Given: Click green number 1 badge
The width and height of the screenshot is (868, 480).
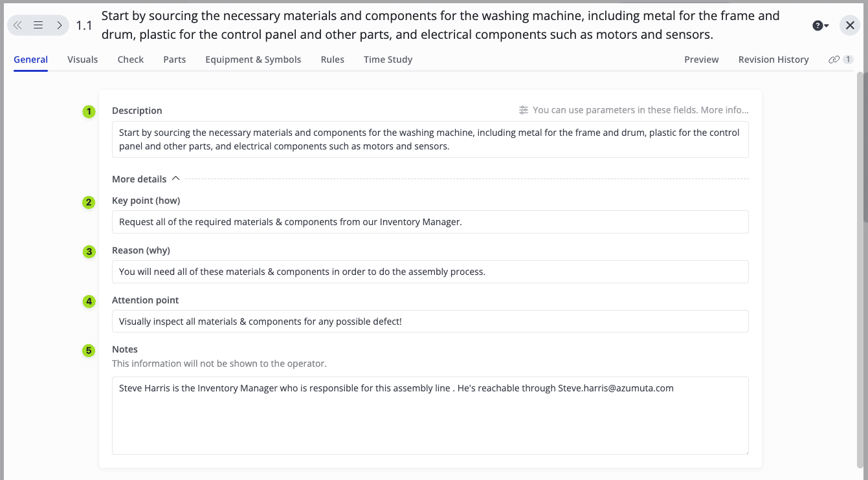Looking at the screenshot, I should tap(89, 111).
